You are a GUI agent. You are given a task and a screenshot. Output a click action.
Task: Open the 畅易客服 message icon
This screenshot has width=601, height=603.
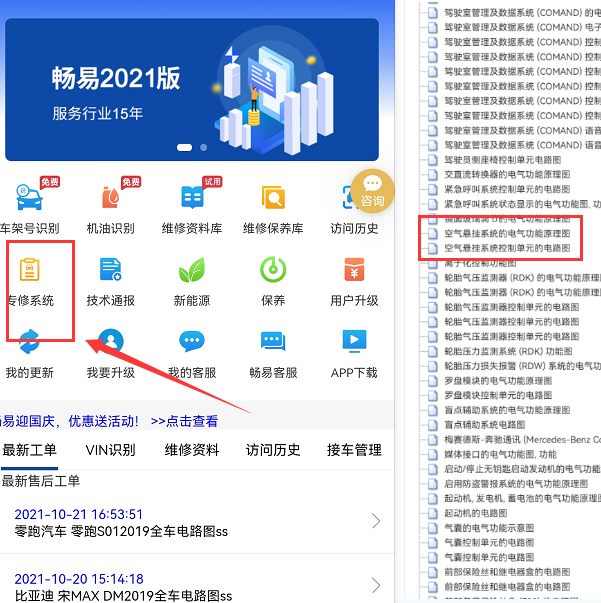(x=273, y=341)
